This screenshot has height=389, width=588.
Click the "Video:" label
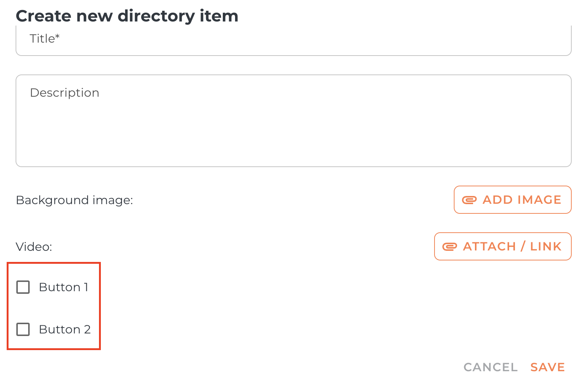(34, 247)
